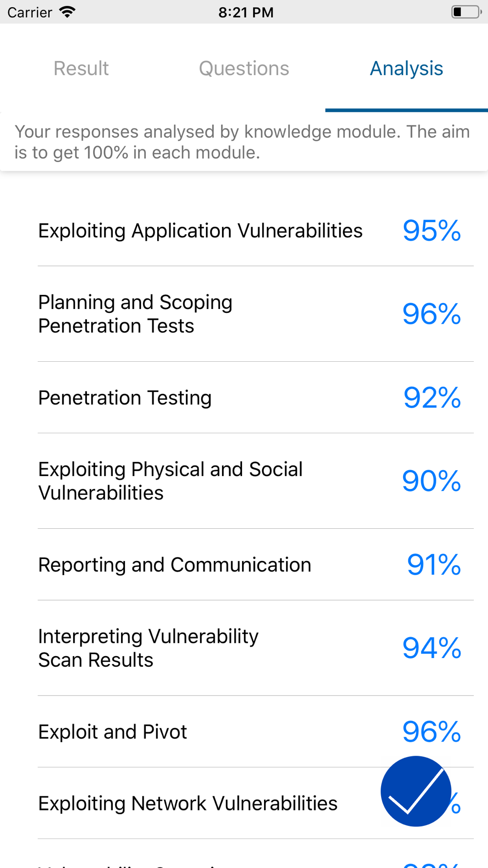The height and width of the screenshot is (868, 488).
Task: Tap the Wi-Fi status icon
Action: [67, 12]
